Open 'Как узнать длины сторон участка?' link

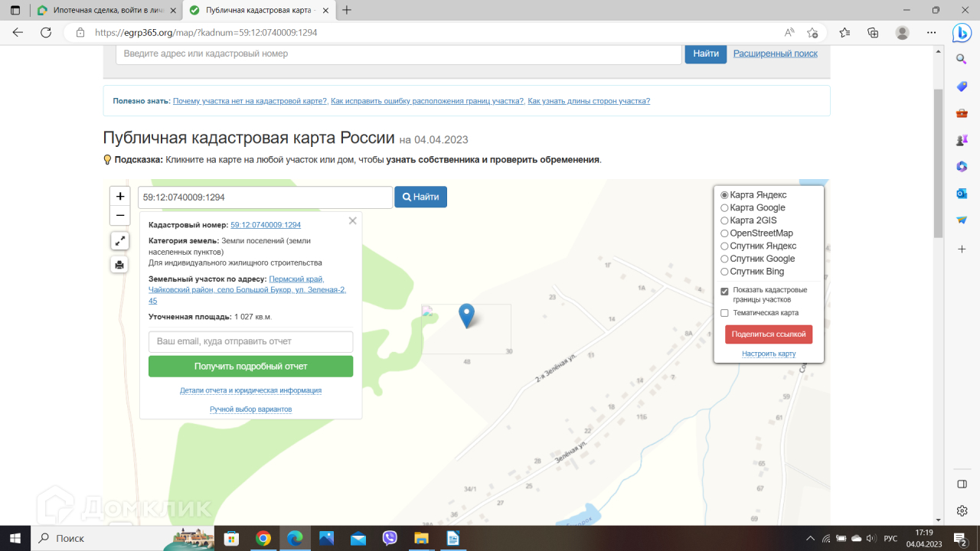point(589,101)
